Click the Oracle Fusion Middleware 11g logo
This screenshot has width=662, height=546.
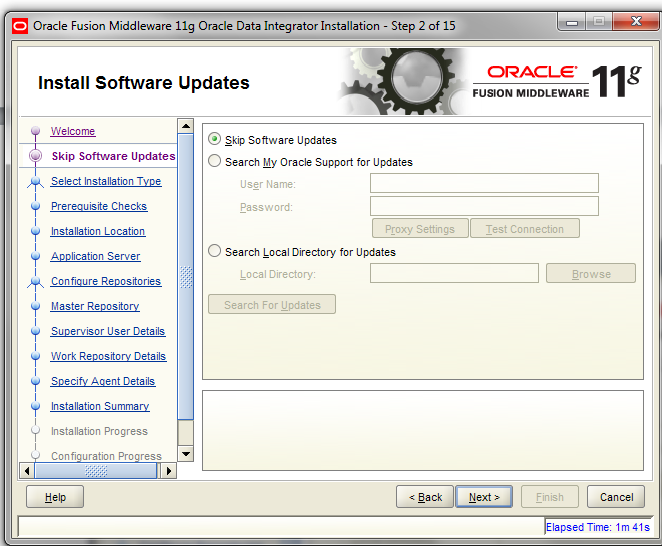coord(556,81)
